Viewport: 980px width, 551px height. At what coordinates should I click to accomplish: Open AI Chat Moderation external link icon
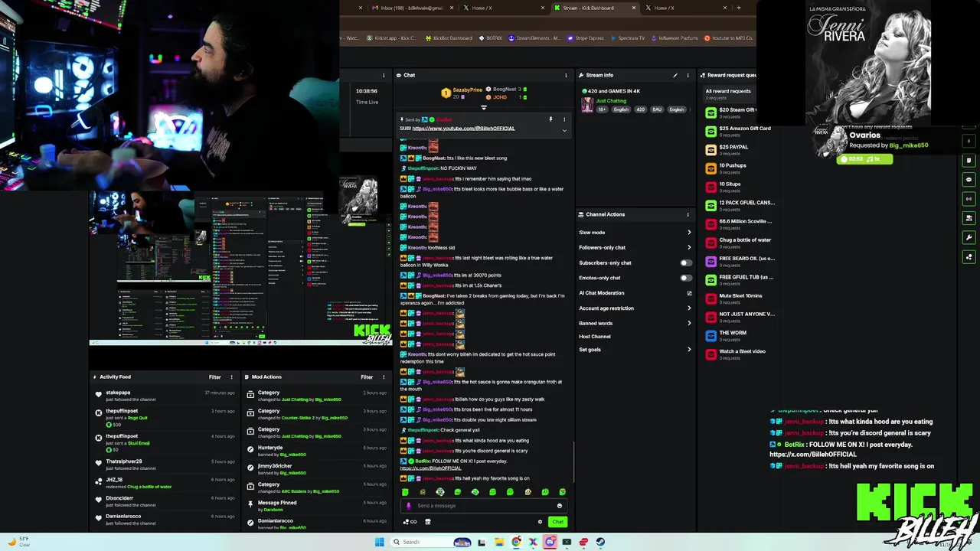pyautogui.click(x=689, y=293)
